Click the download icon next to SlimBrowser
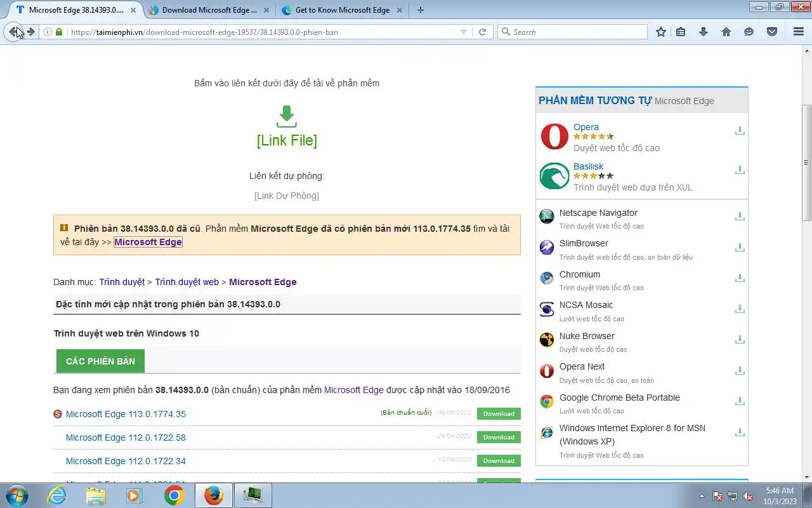The width and height of the screenshot is (812, 508). click(740, 247)
